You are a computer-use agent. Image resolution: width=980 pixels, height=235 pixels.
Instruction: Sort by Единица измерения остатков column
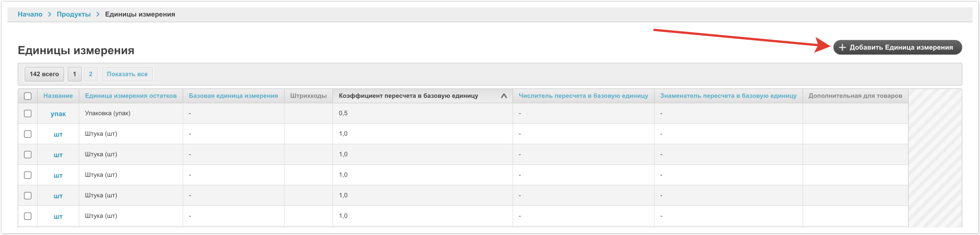point(130,96)
